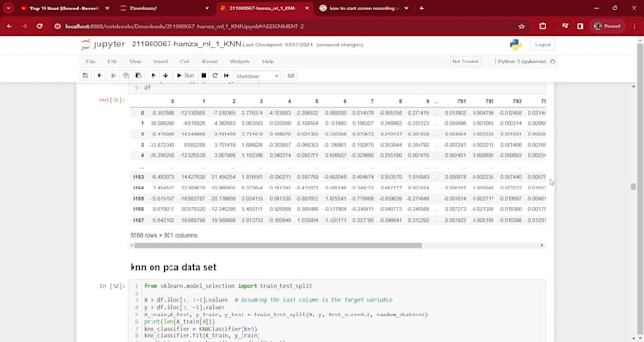Open the command palette keyboard icon

click(x=291, y=76)
